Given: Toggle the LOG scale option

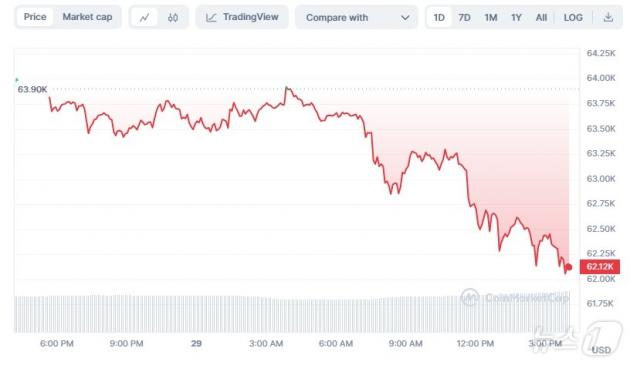Looking at the screenshot, I should click(573, 18).
